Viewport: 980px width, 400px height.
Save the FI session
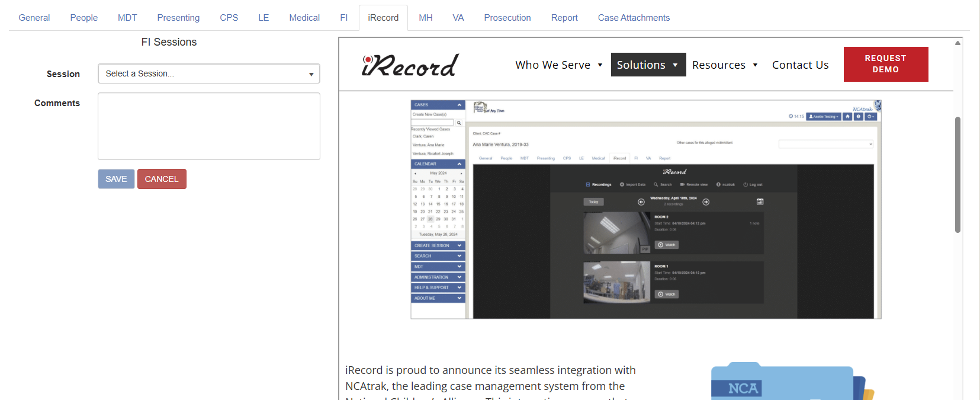click(116, 179)
